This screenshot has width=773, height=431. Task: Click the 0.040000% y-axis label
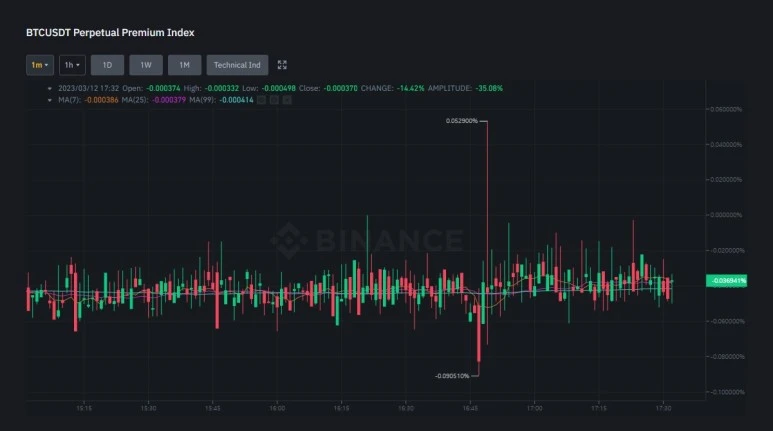click(x=726, y=145)
